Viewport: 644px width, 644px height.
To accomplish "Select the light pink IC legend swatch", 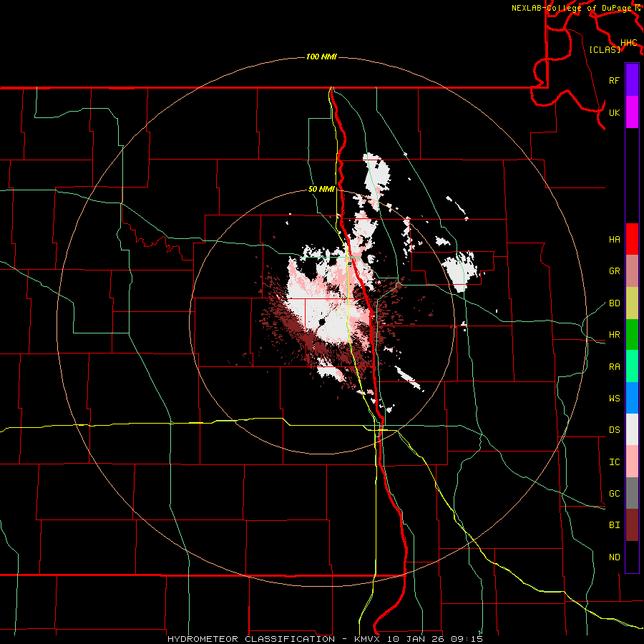I will 632,462.
